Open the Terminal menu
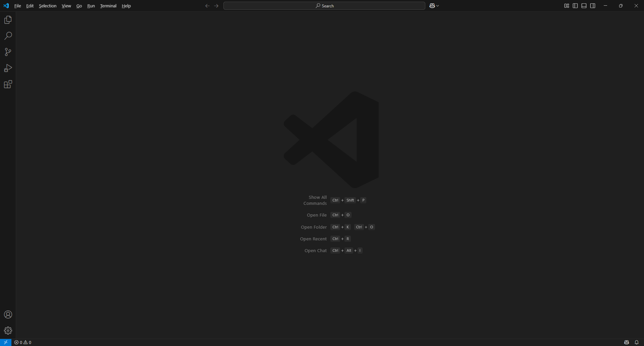 pyautogui.click(x=108, y=6)
